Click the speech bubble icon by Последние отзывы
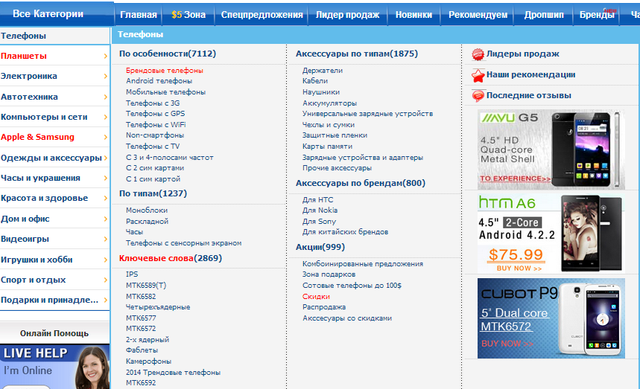 click(478, 96)
